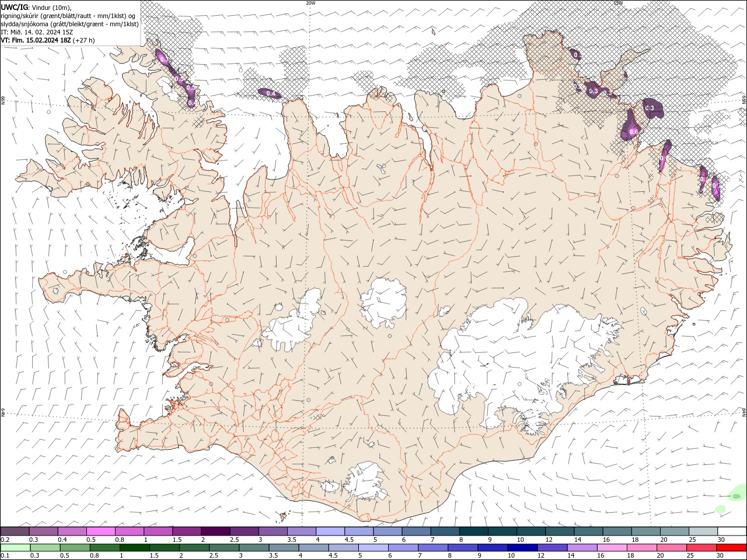Pick the light gray 25 swatch on the snow scale
This screenshot has width=747, height=560.
click(x=703, y=531)
